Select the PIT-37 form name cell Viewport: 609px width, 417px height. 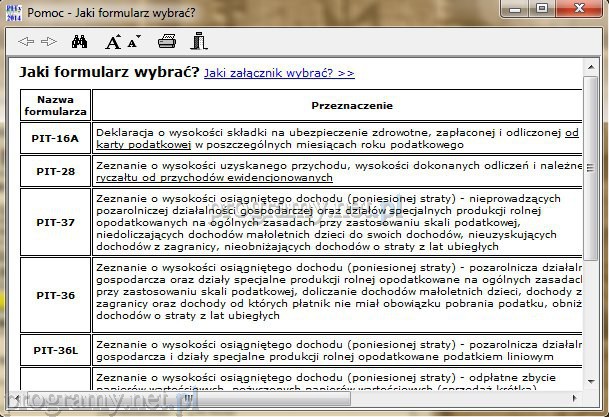[x=55, y=222]
